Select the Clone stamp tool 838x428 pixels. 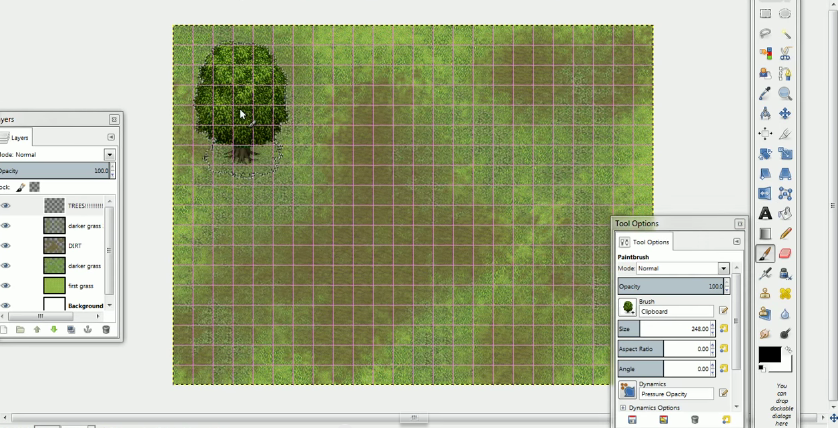765,293
